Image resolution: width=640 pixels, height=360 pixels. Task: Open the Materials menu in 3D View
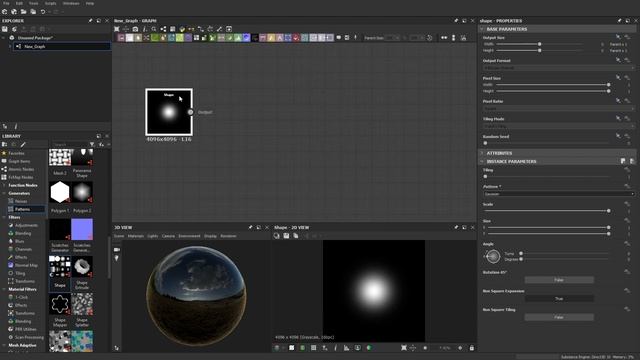point(136,236)
